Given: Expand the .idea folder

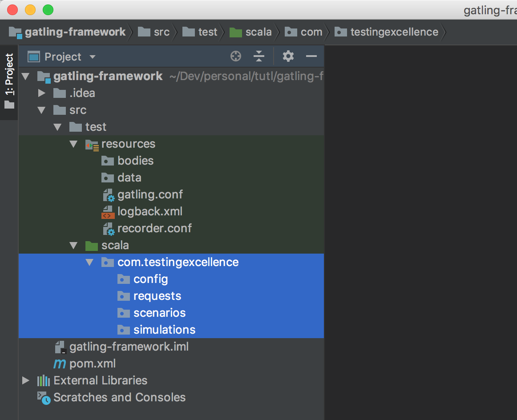Looking at the screenshot, I should [42, 93].
